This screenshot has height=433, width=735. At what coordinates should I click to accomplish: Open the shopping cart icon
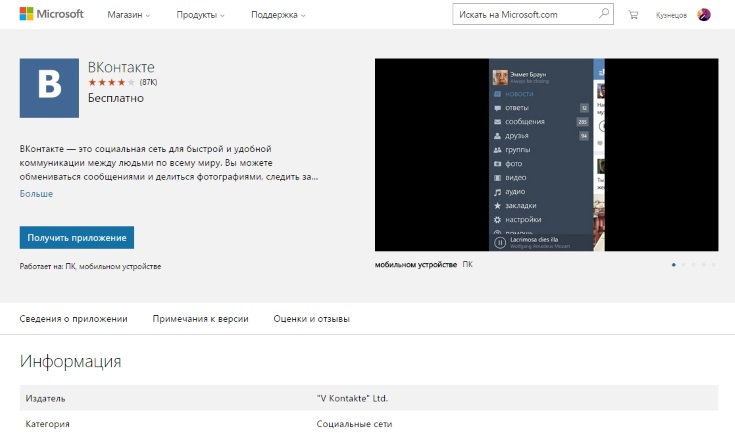pyautogui.click(x=633, y=15)
